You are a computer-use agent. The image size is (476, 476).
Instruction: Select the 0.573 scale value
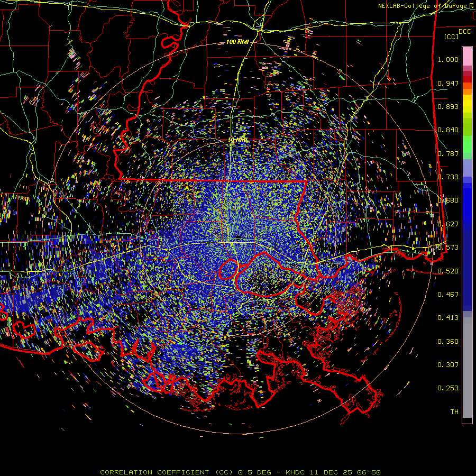(448, 248)
